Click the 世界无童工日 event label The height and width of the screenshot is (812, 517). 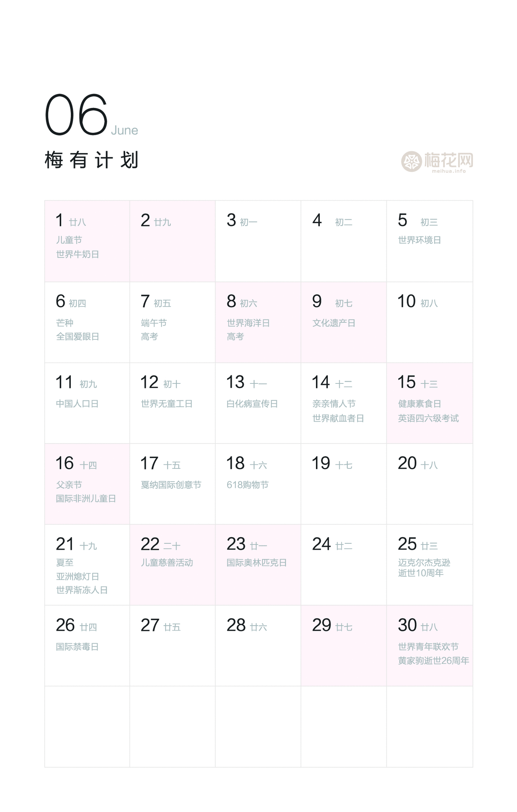(x=167, y=404)
